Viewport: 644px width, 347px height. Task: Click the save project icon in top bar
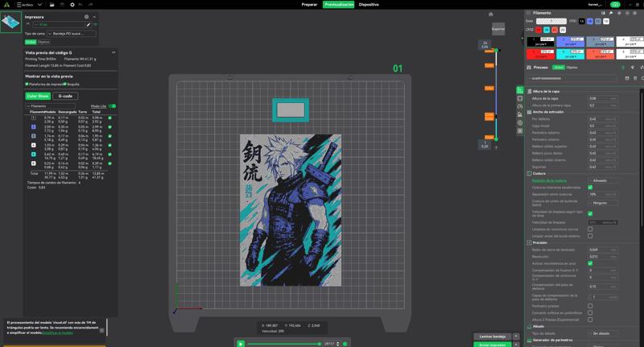coord(62,5)
